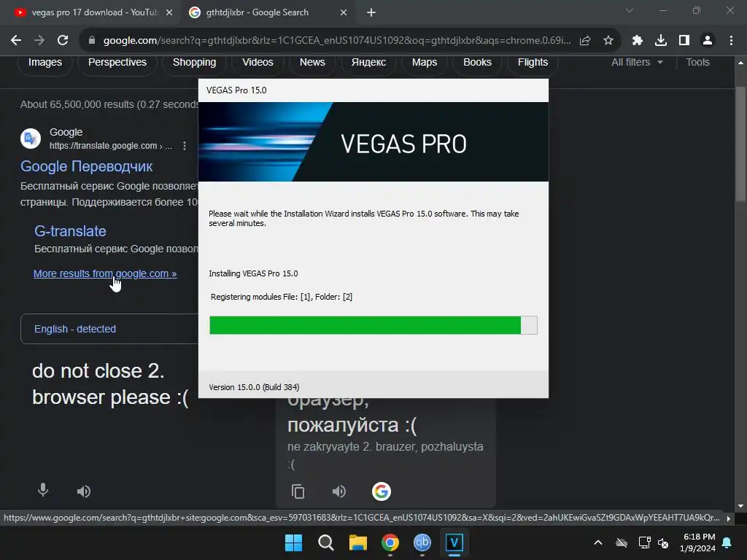This screenshot has height=560, width=747.
Task: Expand the All filters dropdown
Action: coord(637,63)
